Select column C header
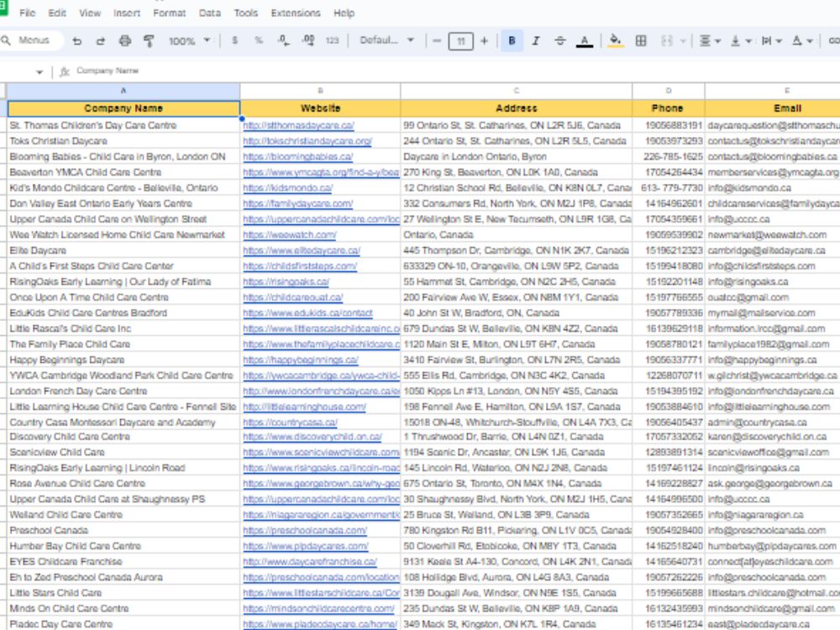The width and height of the screenshot is (840, 630). click(516, 91)
